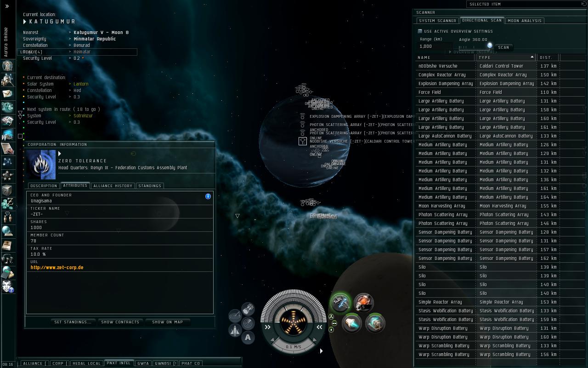Select the Directional Scan tab
588x368 pixels.
click(482, 20)
